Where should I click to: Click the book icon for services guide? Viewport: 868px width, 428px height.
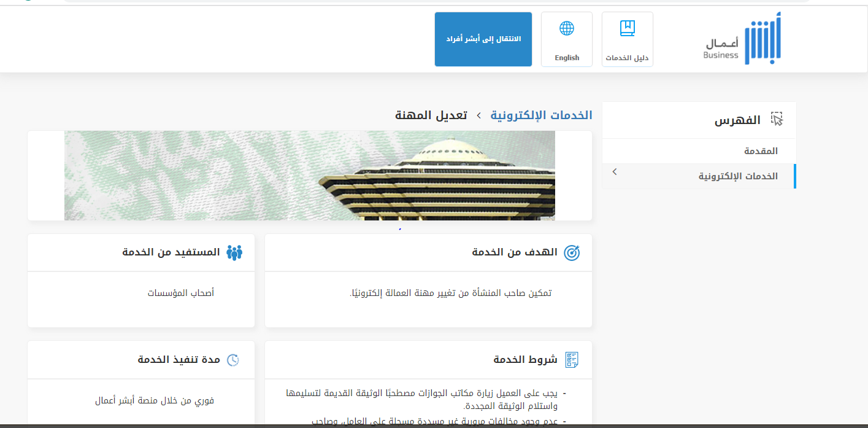[x=627, y=28]
